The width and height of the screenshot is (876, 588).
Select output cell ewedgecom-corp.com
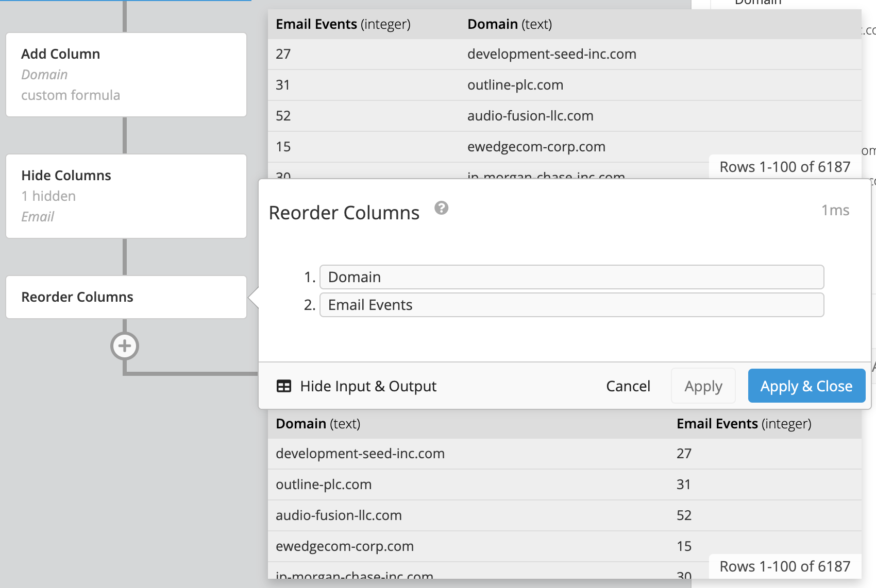pos(345,546)
